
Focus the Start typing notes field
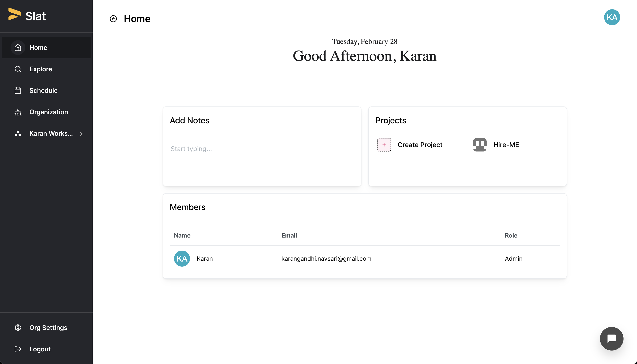[x=262, y=149]
